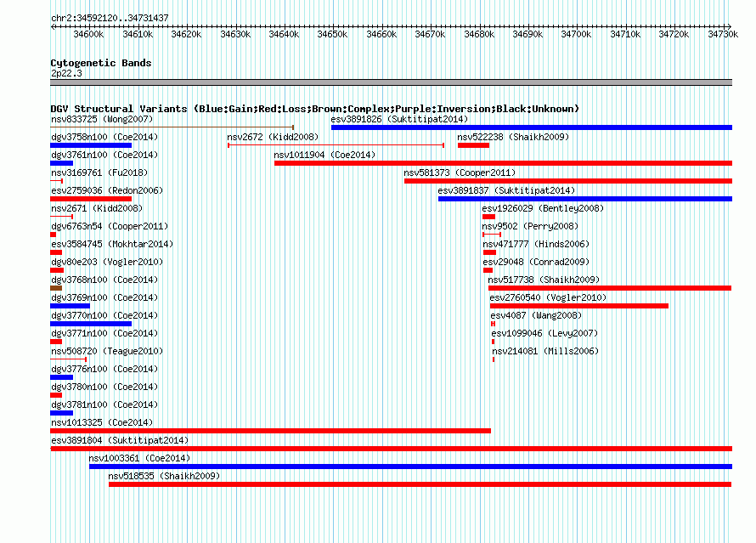The image size is (756, 543).
Task: Click the brown bar under dgv3768n100 (Coe2014)
Action: click(x=56, y=288)
